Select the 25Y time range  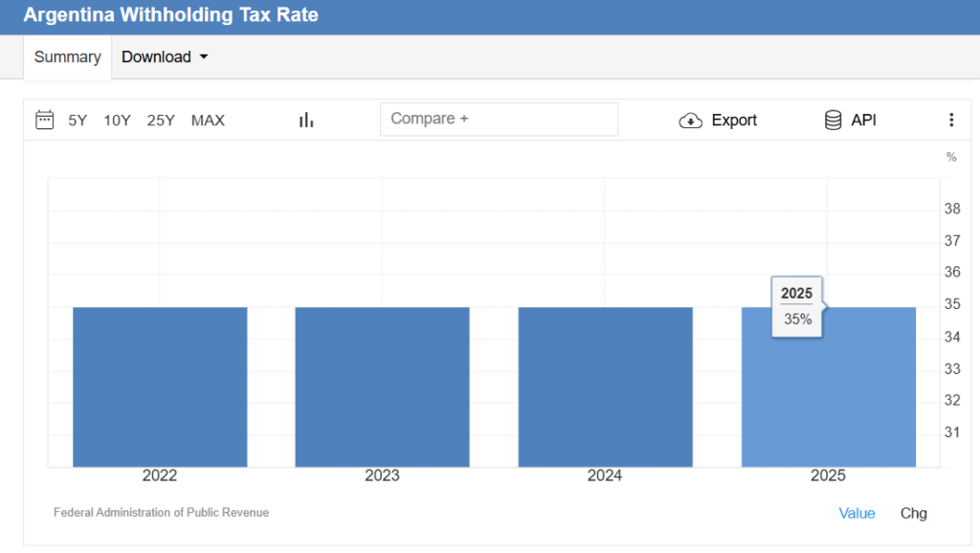(x=161, y=120)
